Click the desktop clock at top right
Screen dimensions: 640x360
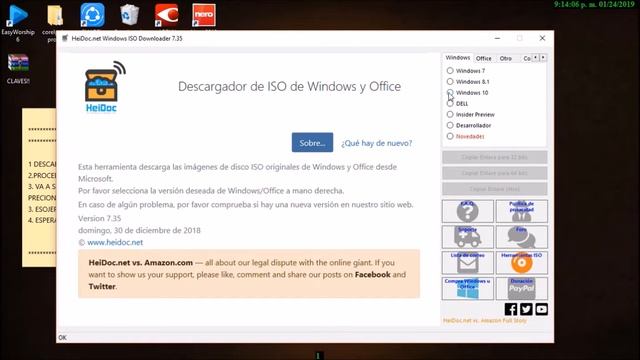pos(594,4)
